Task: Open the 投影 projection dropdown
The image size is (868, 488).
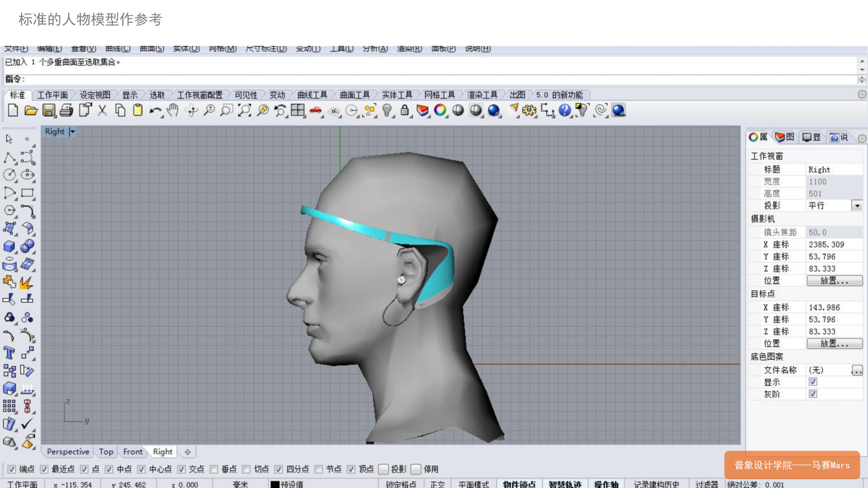Action: click(858, 205)
